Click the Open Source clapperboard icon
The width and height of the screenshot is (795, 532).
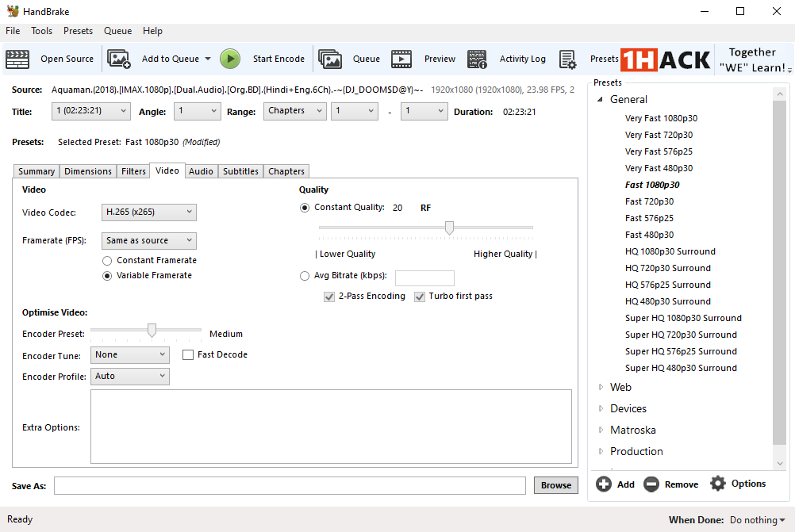pos(17,59)
